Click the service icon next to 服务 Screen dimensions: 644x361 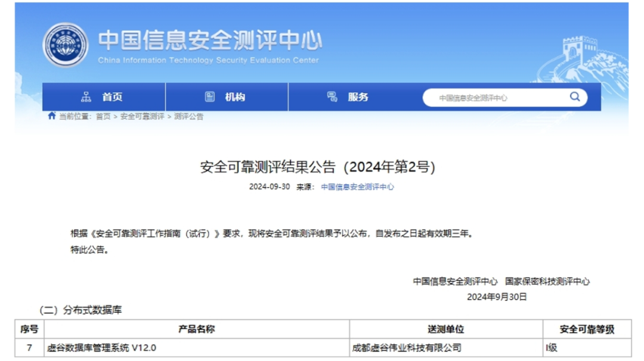(x=332, y=97)
